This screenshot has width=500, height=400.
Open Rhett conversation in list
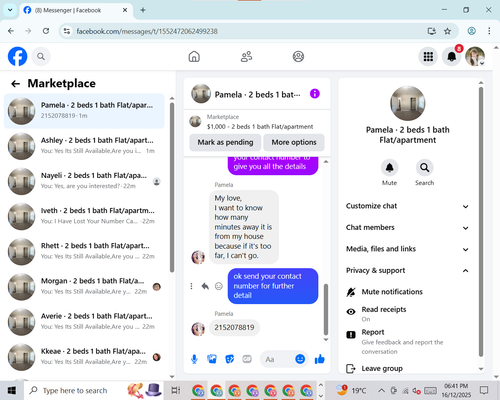(x=84, y=251)
